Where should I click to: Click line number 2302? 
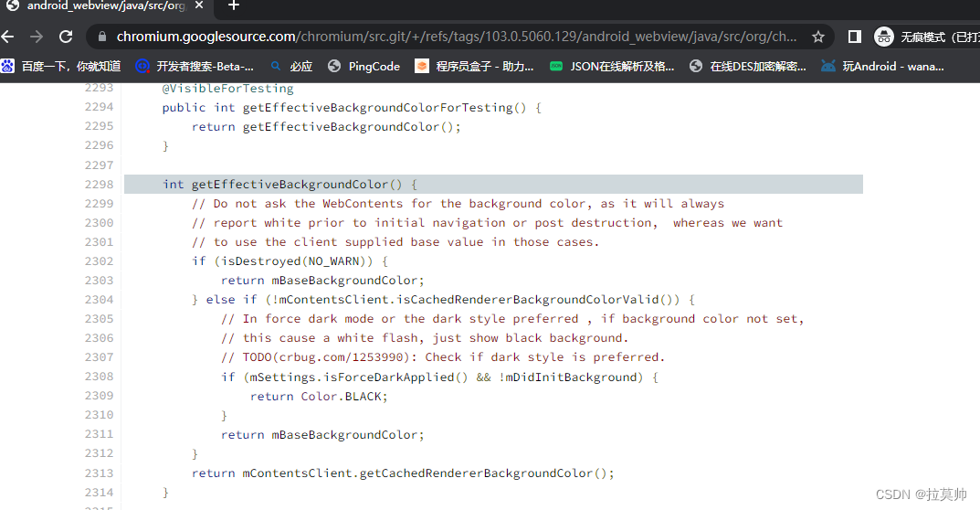[100, 261]
